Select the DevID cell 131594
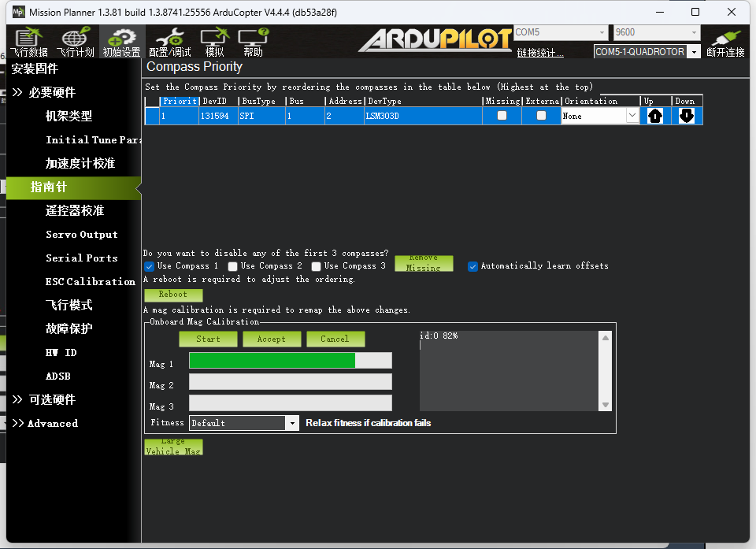The height and width of the screenshot is (549, 756). pyautogui.click(x=218, y=116)
